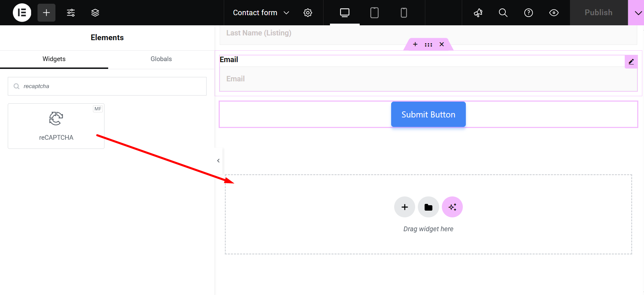Image resolution: width=644 pixels, height=295 pixels.
Task: Click the Publish button
Action: [598, 12]
